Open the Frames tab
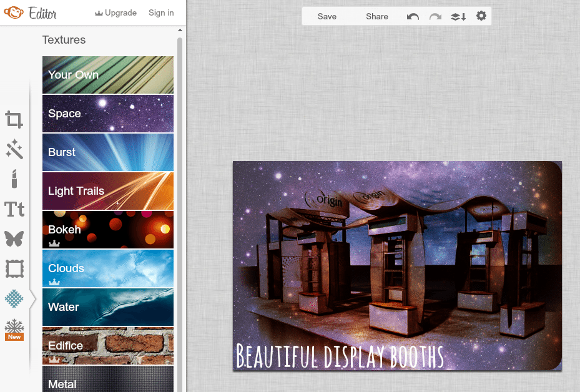 14,268
